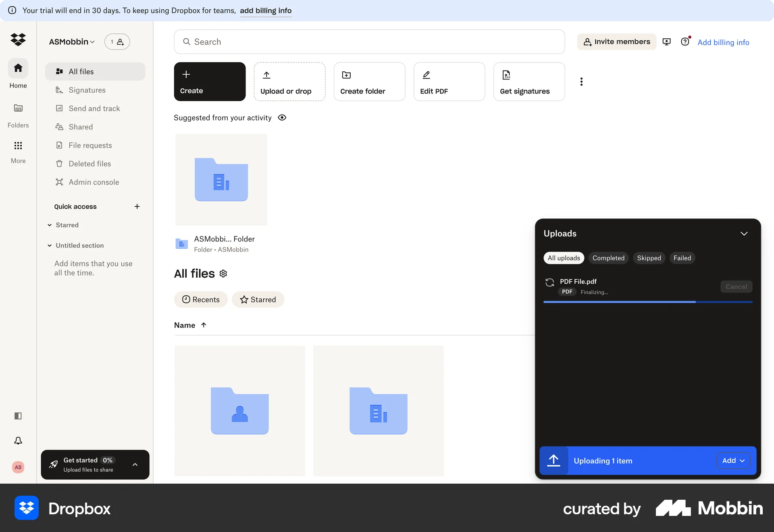Open the Admin console
This screenshot has height=532, width=774.
click(94, 182)
